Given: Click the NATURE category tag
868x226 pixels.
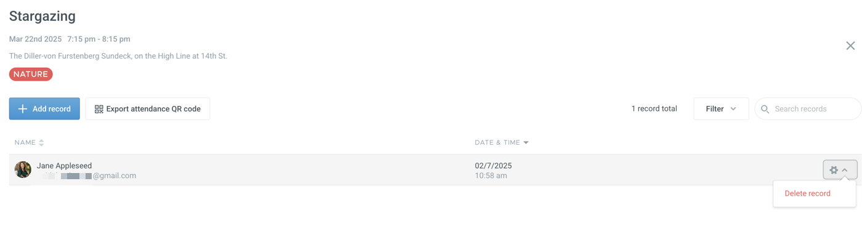Looking at the screenshot, I should [x=31, y=75].
